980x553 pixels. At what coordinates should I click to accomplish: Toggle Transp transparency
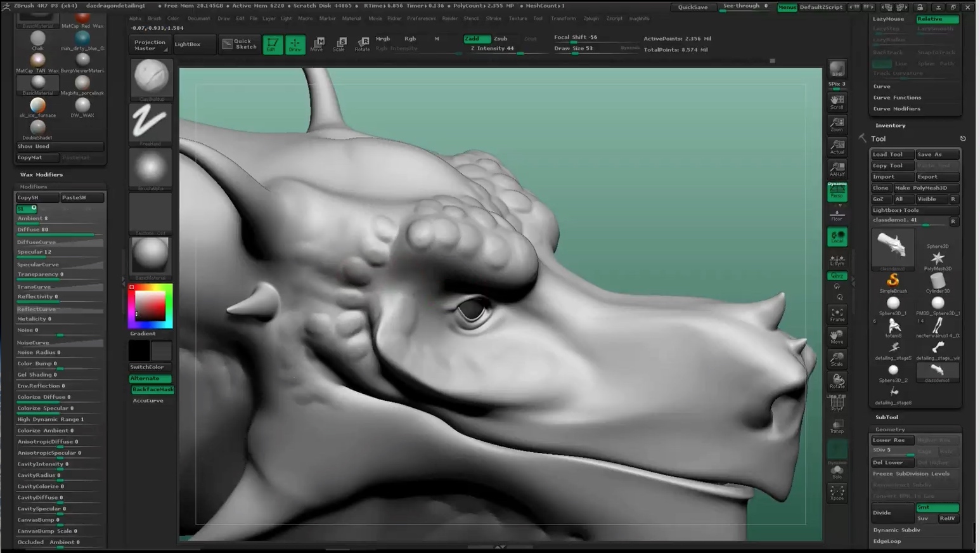tap(837, 426)
